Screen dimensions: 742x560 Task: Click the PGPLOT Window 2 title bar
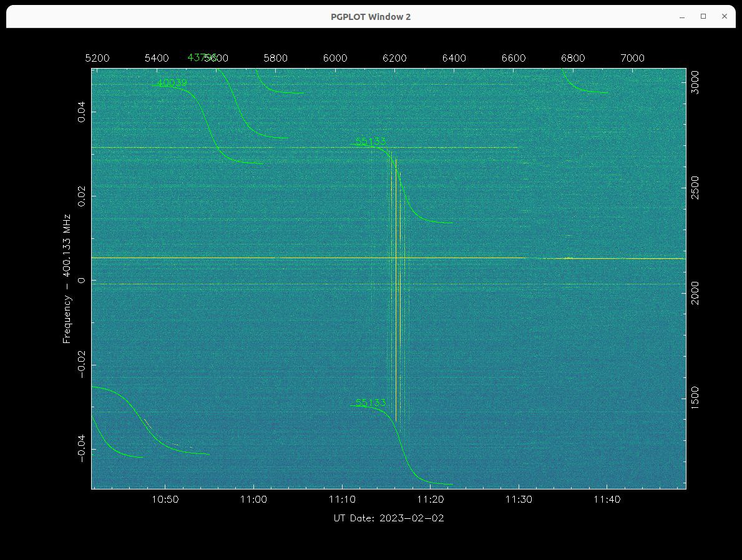click(371, 17)
